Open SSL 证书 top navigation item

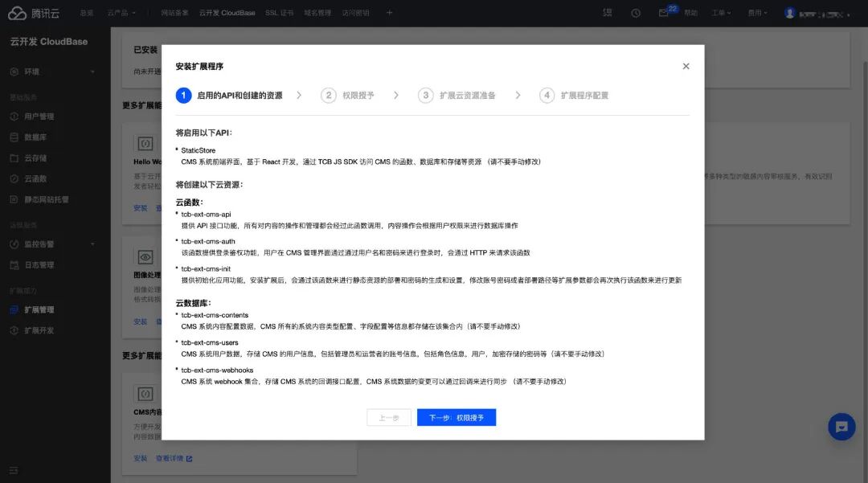(x=279, y=13)
